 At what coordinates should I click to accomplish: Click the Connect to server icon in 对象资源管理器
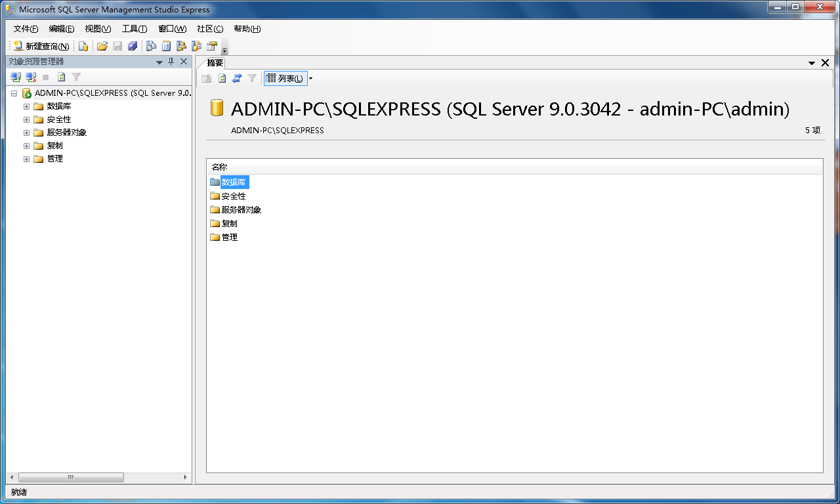coord(14,77)
